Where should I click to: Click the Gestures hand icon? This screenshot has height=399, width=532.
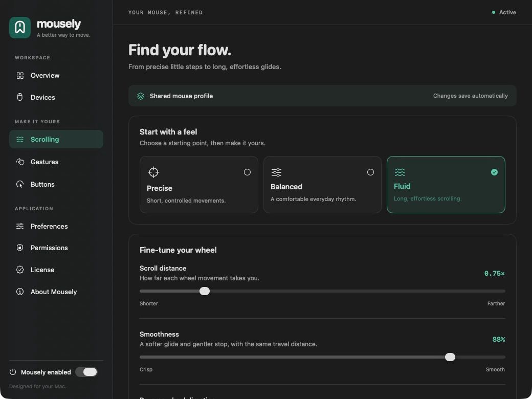pyautogui.click(x=20, y=162)
